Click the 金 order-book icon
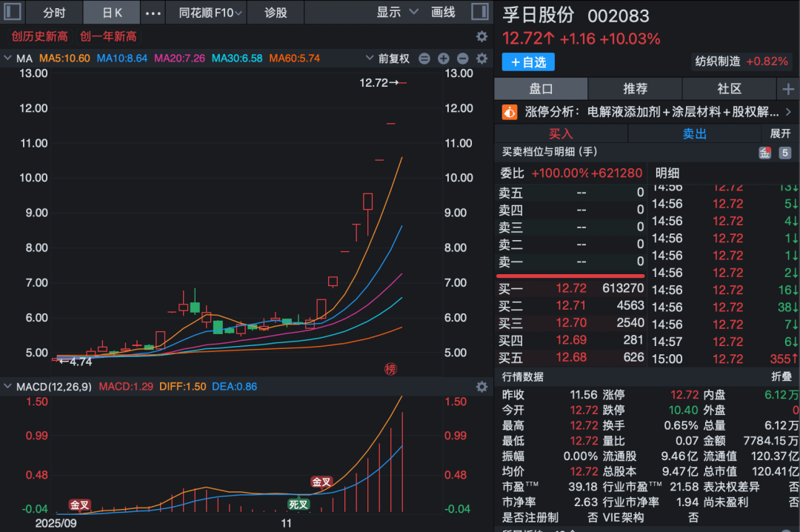This screenshot has height=532, width=800. click(x=764, y=153)
